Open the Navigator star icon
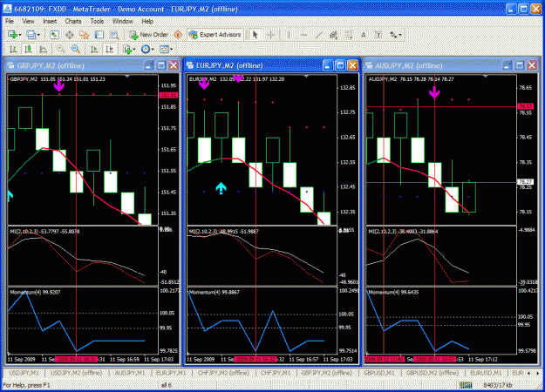 click(84, 35)
